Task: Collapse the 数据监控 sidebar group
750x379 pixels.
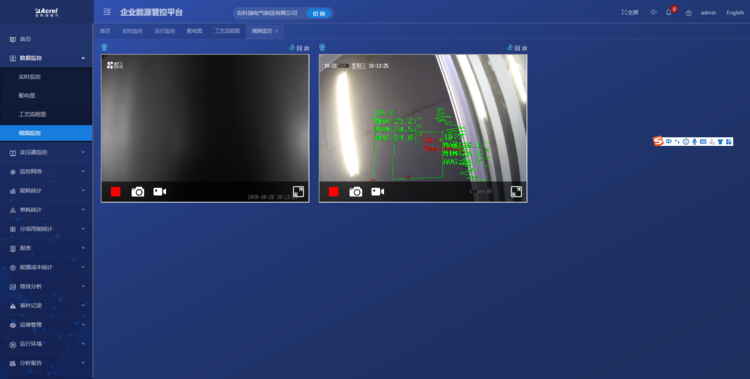Action: tap(46, 58)
